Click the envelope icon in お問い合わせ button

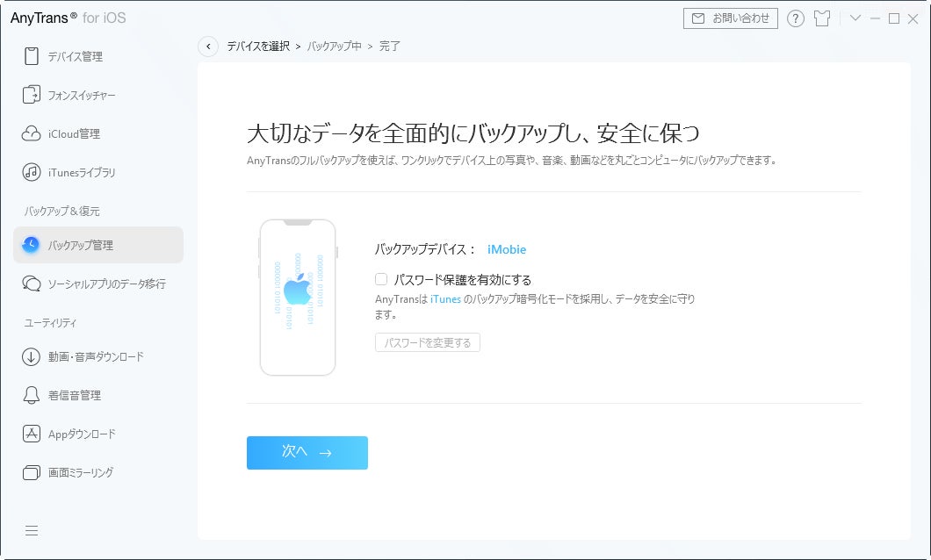pyautogui.click(x=698, y=18)
